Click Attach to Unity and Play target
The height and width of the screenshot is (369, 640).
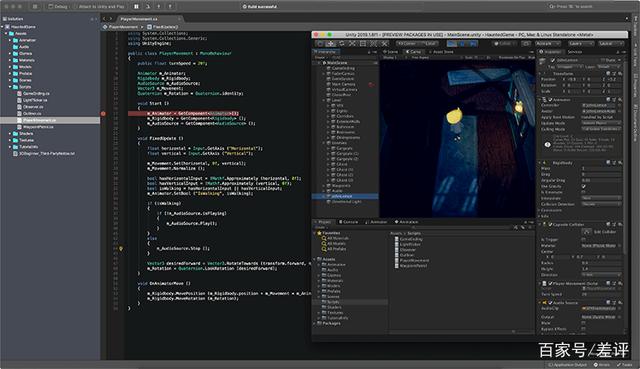[101, 7]
